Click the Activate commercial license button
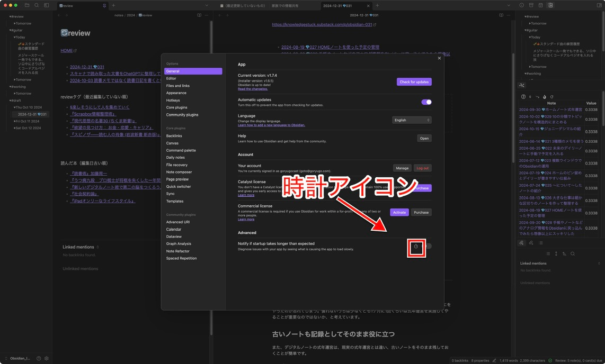605x364 pixels. tap(399, 212)
